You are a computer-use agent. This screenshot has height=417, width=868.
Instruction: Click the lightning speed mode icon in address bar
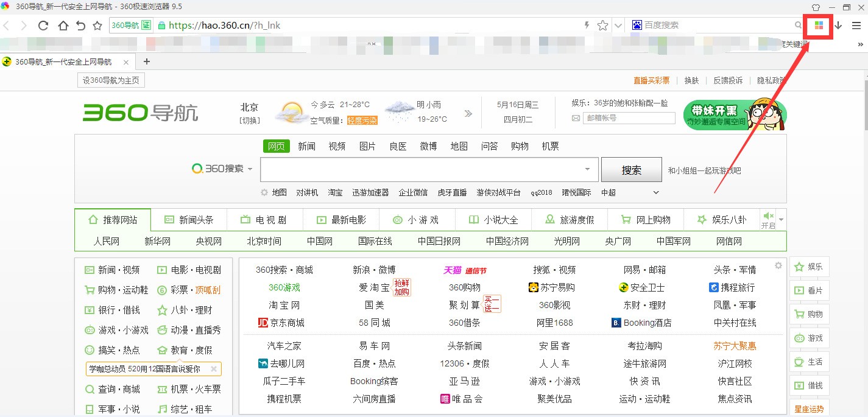click(587, 26)
